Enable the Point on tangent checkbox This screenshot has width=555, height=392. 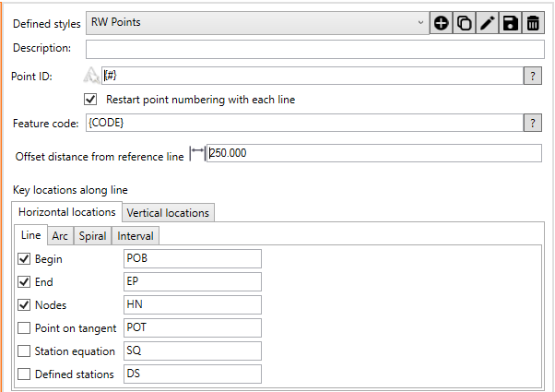(24, 328)
